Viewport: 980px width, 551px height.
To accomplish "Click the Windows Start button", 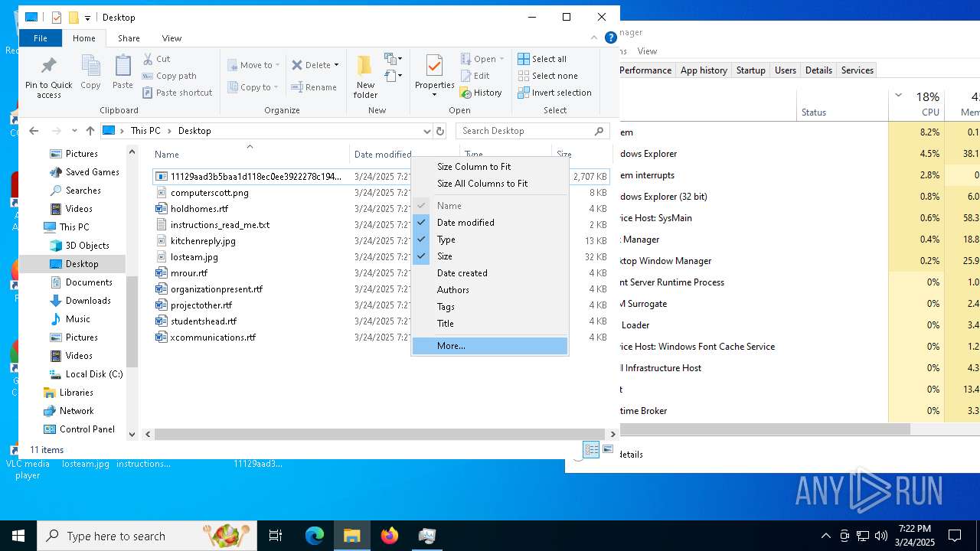I will point(18,536).
